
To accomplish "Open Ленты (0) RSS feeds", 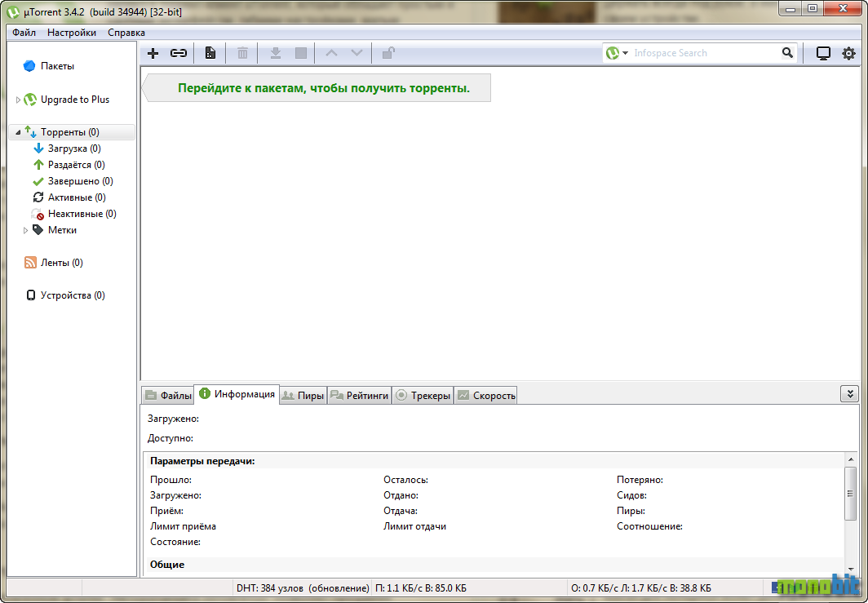I will 61,263.
